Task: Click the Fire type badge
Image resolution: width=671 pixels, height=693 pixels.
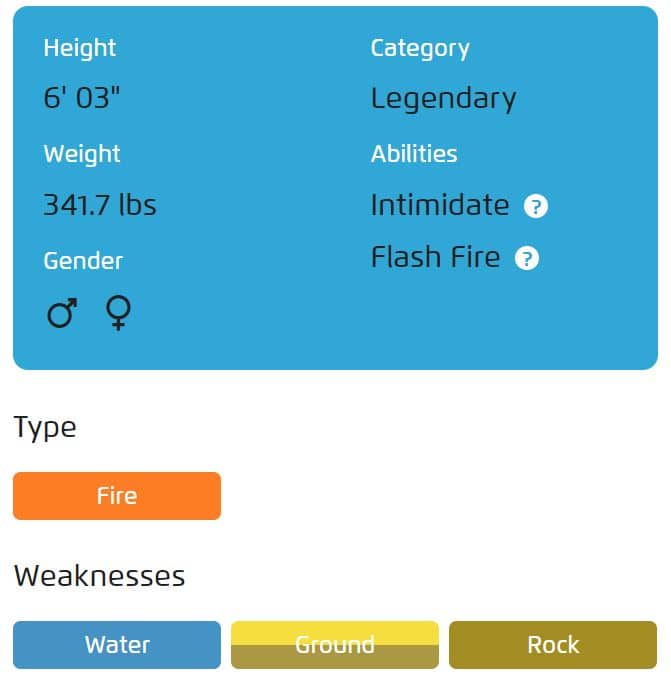Action: pyautogui.click(x=117, y=496)
